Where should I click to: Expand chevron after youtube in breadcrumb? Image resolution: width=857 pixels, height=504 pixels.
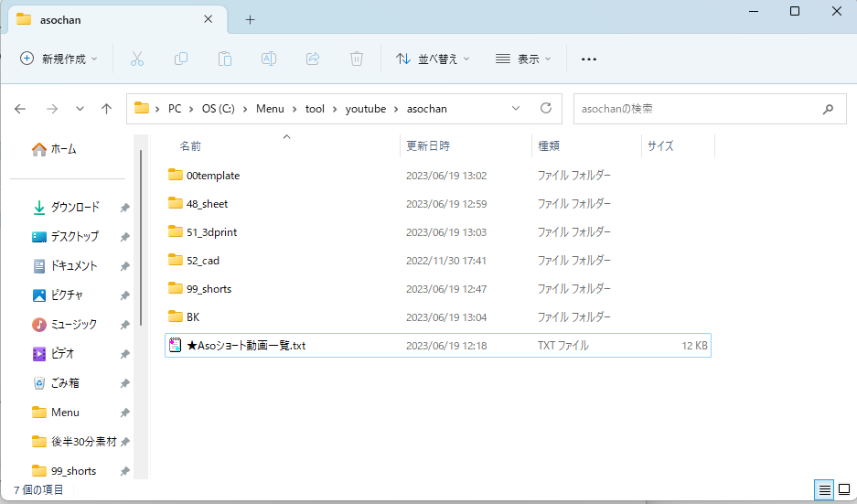pyautogui.click(x=396, y=109)
